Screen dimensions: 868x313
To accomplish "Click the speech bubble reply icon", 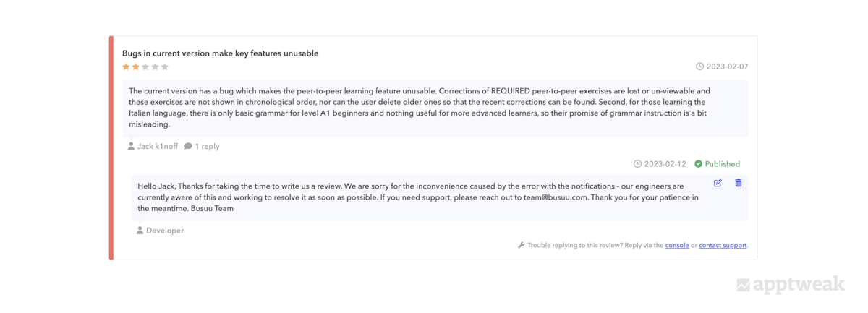I will pos(188,146).
